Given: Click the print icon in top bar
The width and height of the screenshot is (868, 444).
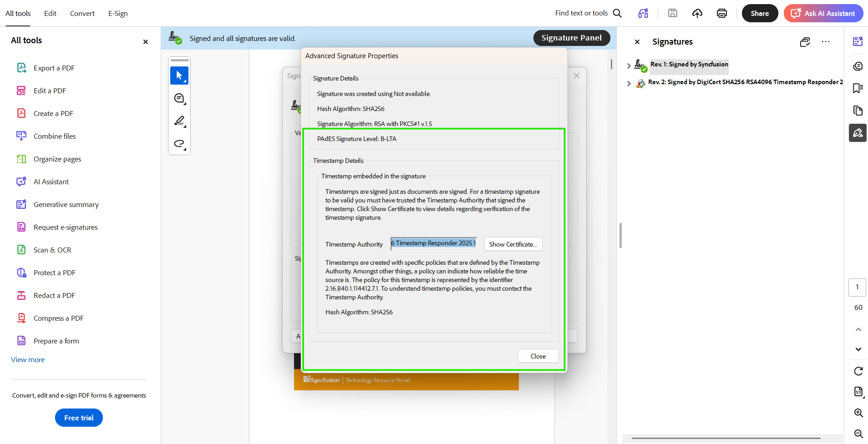Looking at the screenshot, I should [722, 13].
